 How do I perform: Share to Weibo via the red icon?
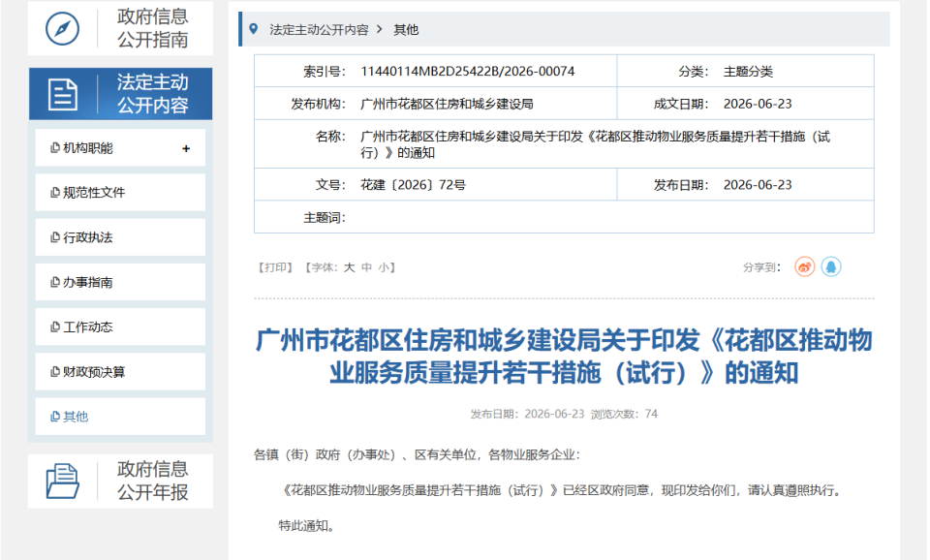click(x=805, y=267)
